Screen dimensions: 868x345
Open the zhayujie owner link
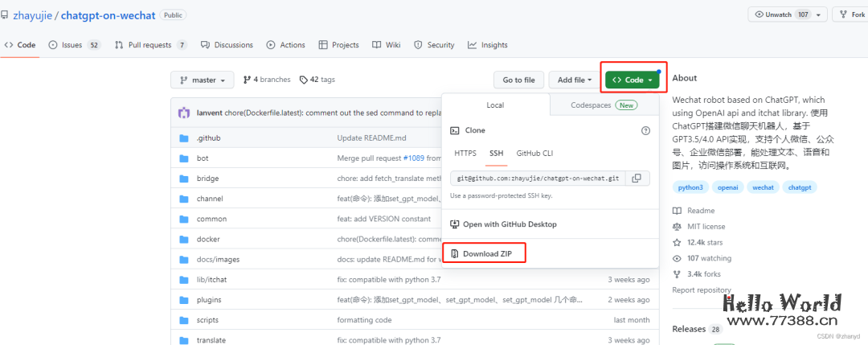click(x=33, y=15)
